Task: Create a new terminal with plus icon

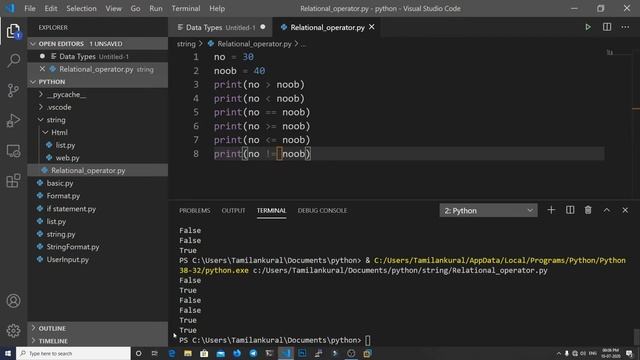Action: 551,210
